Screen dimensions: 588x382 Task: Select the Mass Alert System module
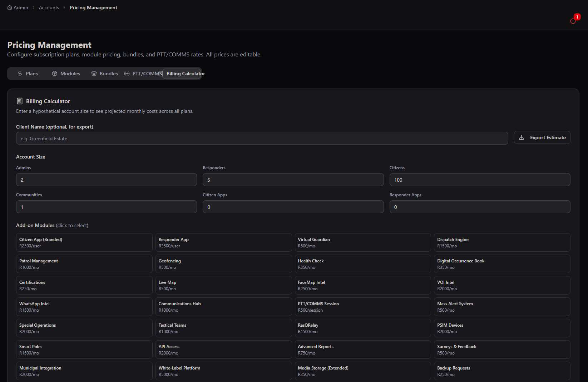(x=502, y=307)
